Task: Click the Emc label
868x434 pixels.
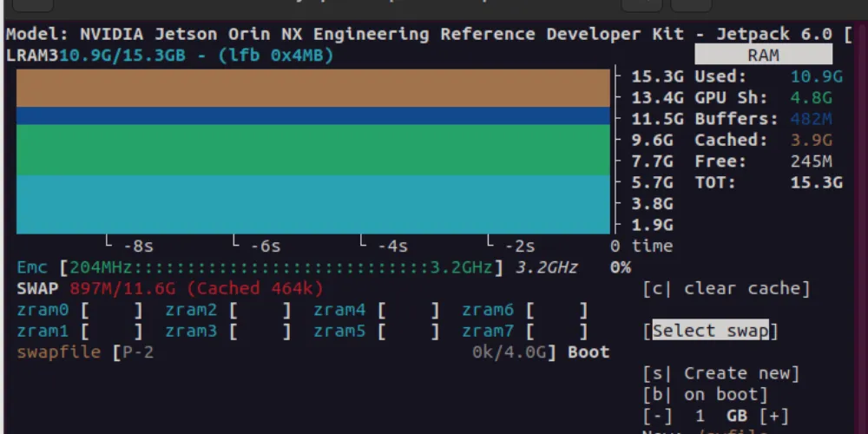Action: [x=33, y=268]
